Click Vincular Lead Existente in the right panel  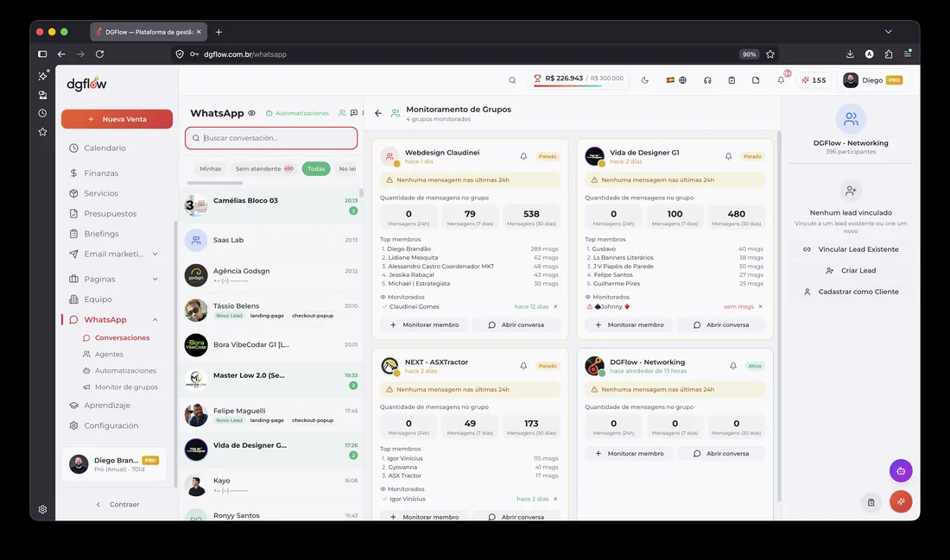[x=851, y=249]
